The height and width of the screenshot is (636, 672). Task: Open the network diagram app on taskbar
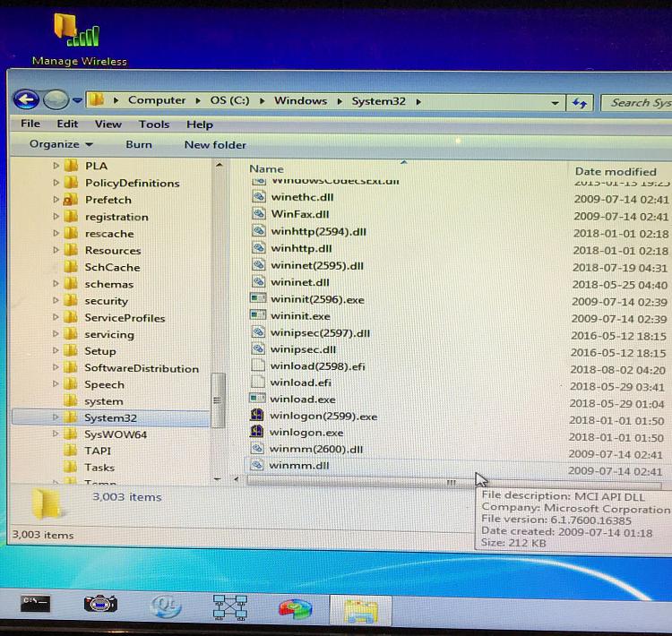click(x=230, y=607)
